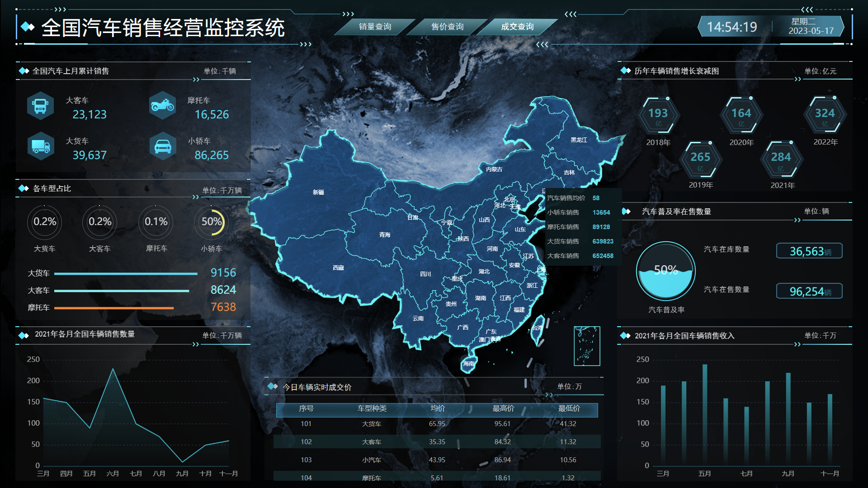Click the June peak in sales quantity chart
This screenshot has height=488, width=868.
tap(113, 369)
